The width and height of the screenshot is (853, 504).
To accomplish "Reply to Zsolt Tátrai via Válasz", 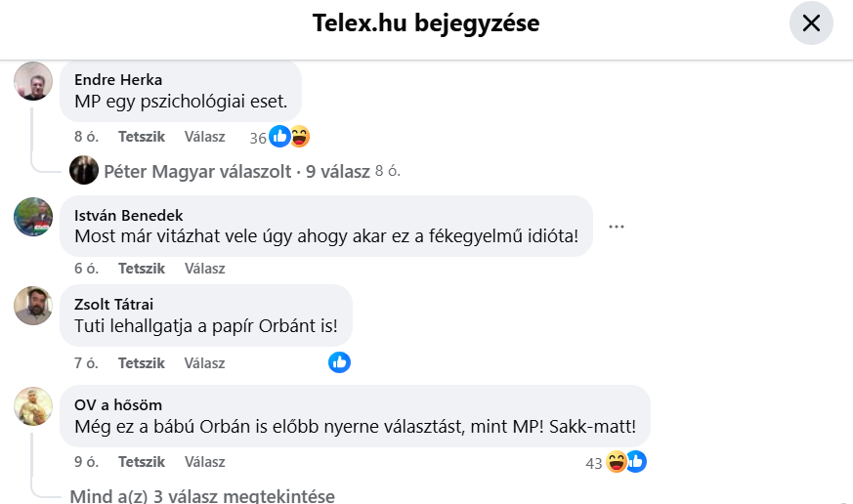I will pos(204,363).
